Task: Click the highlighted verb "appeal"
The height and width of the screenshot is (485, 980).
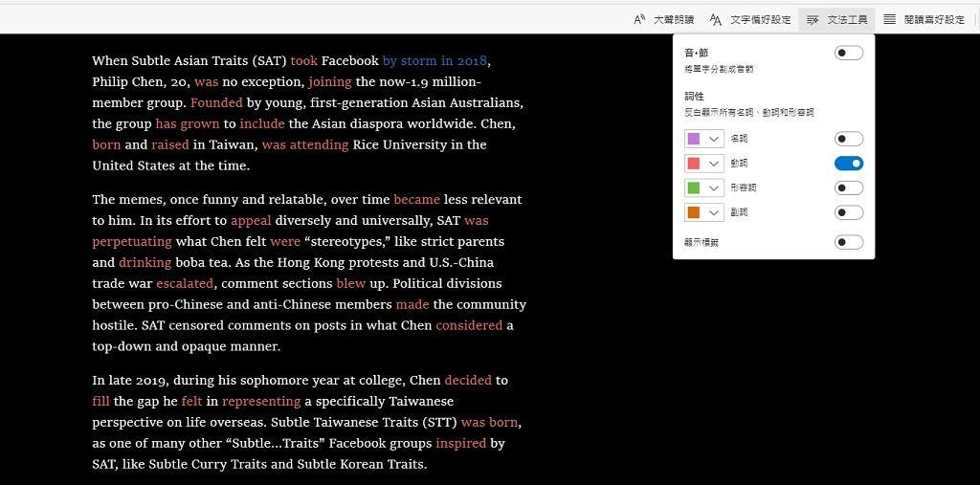Action: (x=252, y=221)
